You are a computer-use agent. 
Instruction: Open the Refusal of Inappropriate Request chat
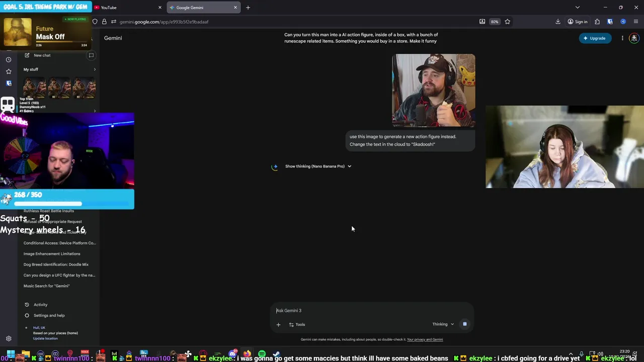(53, 222)
